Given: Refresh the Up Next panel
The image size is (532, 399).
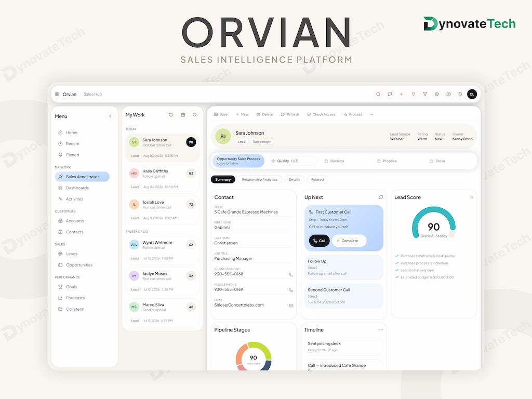Looking at the screenshot, I should point(381,197).
